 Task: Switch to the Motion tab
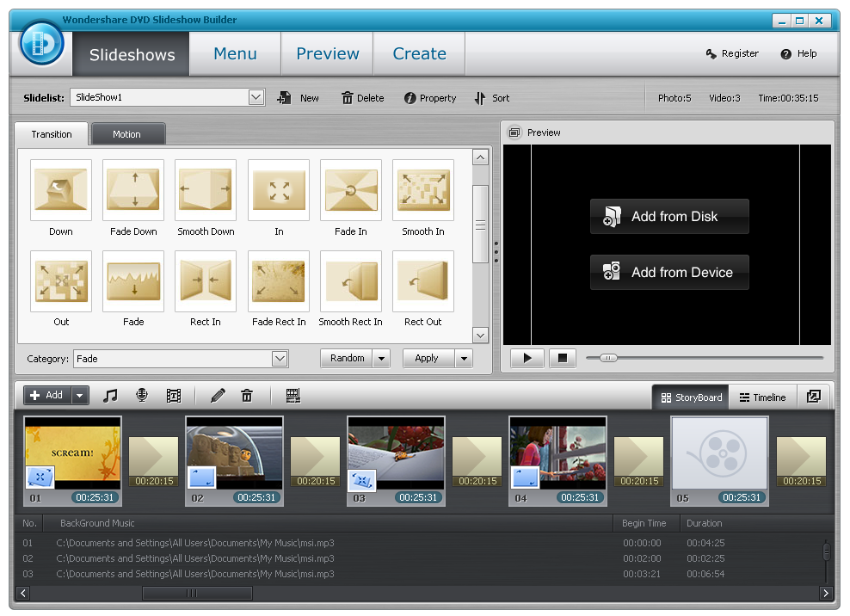tap(127, 133)
